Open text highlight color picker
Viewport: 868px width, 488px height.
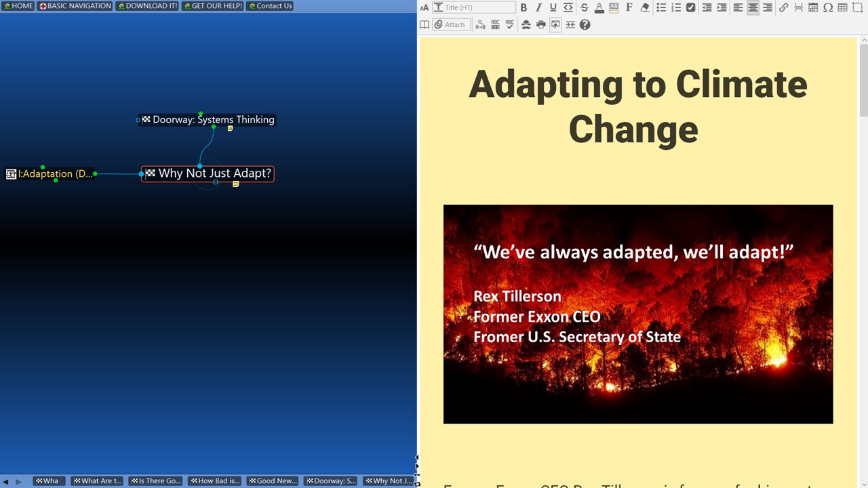[x=614, y=7]
